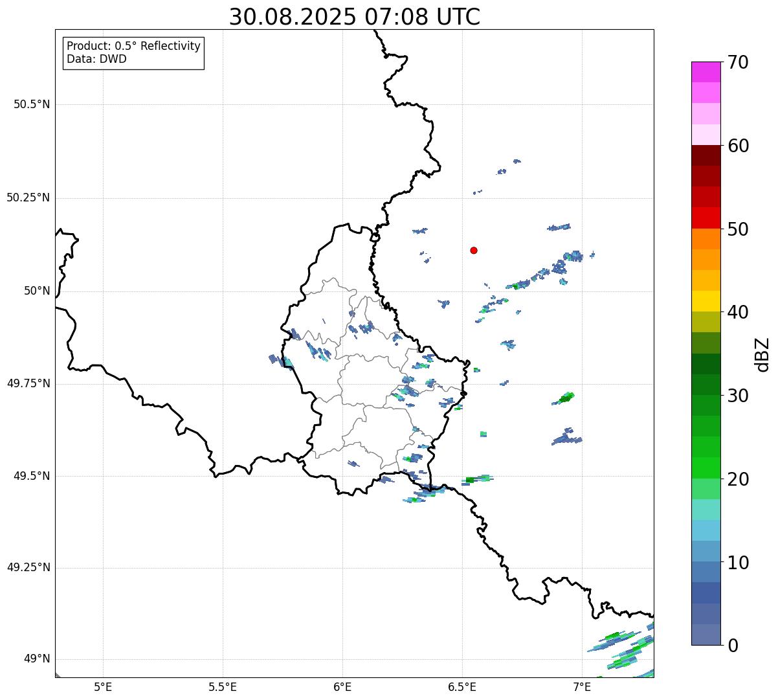Click the red radar site marker dot

[474, 250]
